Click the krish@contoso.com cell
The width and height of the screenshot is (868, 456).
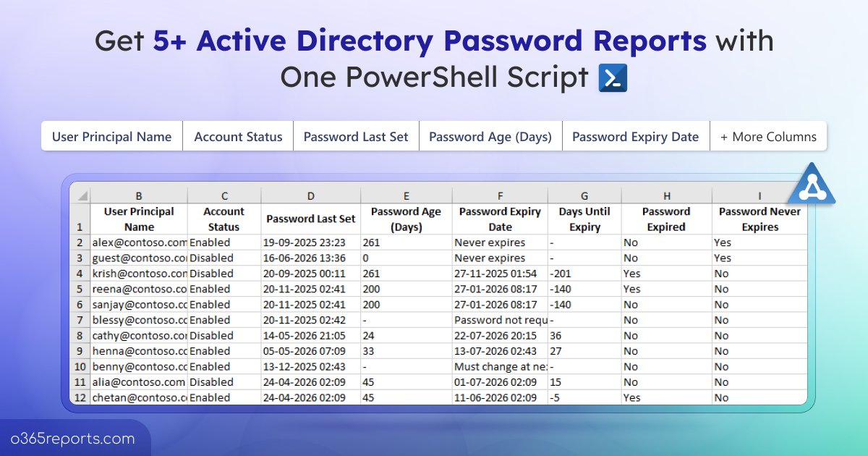click(139, 274)
